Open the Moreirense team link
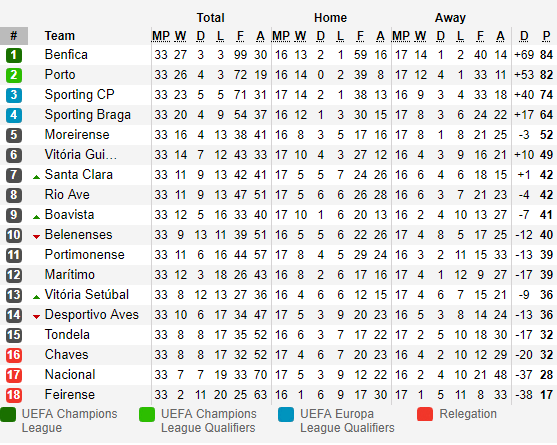Screen dimensions: 557x445 pyautogui.click(x=77, y=135)
